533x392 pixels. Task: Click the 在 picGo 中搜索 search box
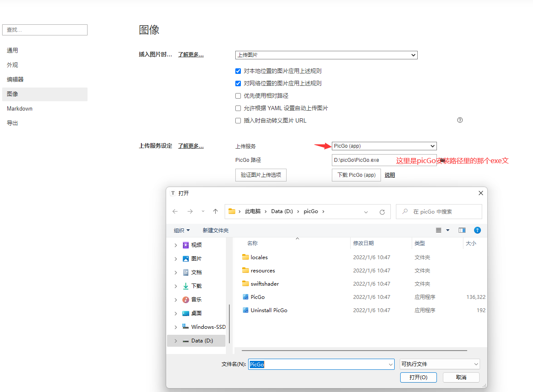tap(439, 211)
